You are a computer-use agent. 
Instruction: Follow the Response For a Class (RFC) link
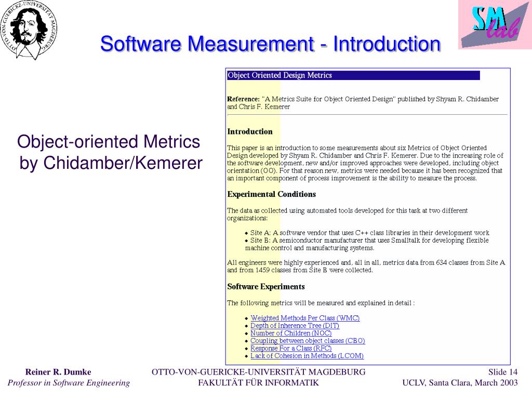coord(291,348)
